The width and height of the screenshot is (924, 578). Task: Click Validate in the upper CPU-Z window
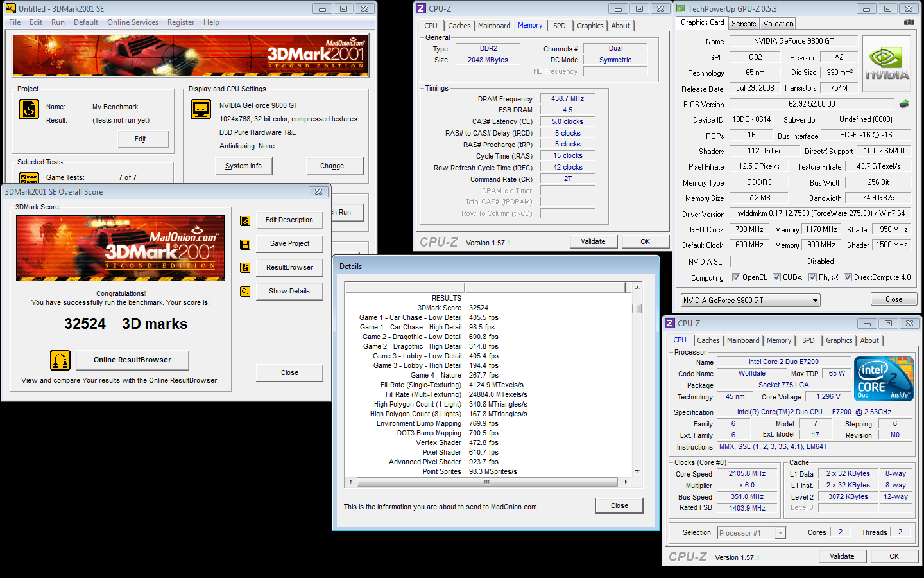pos(593,241)
